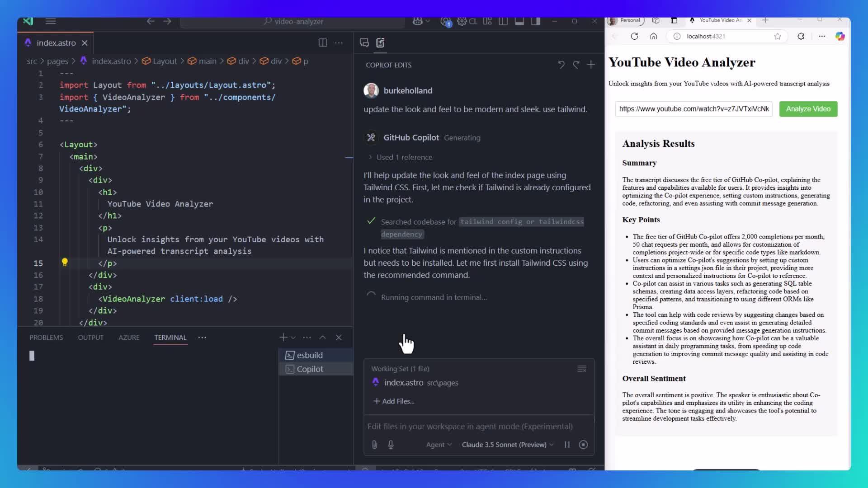Close the YouTube Video Analyzer browser tab
Screen dimensions: 868x488
point(749,20)
